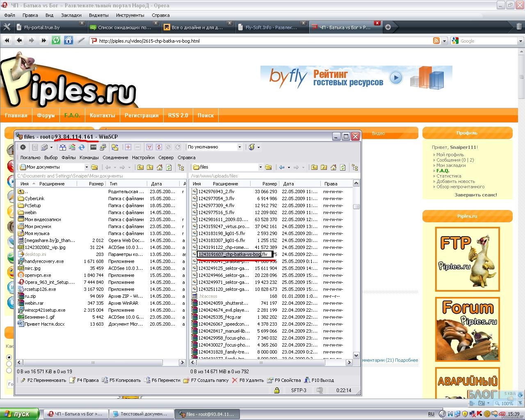This screenshot has height=420, width=525.
Task: Toggle synchronized browsing in WinSCP toolbar
Action: (115, 147)
